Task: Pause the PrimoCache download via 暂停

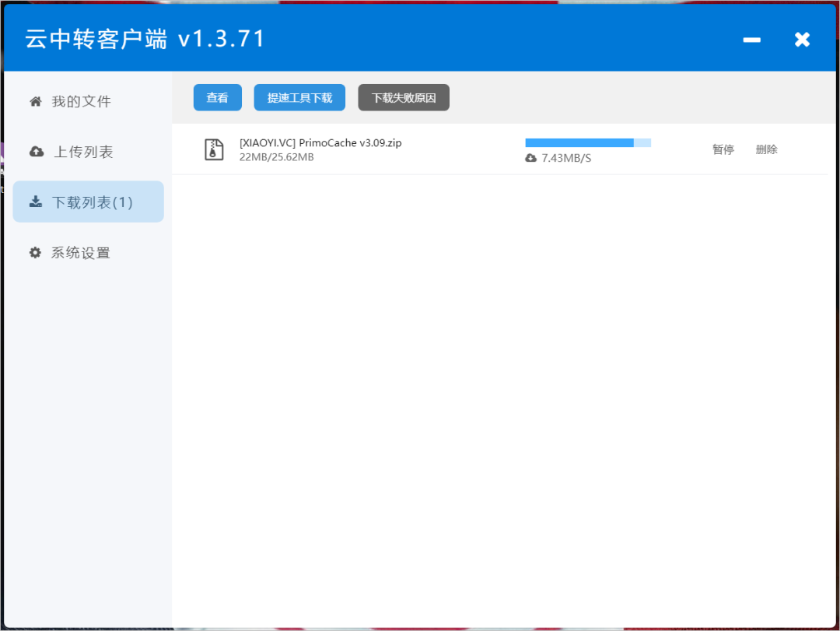Action: click(723, 149)
